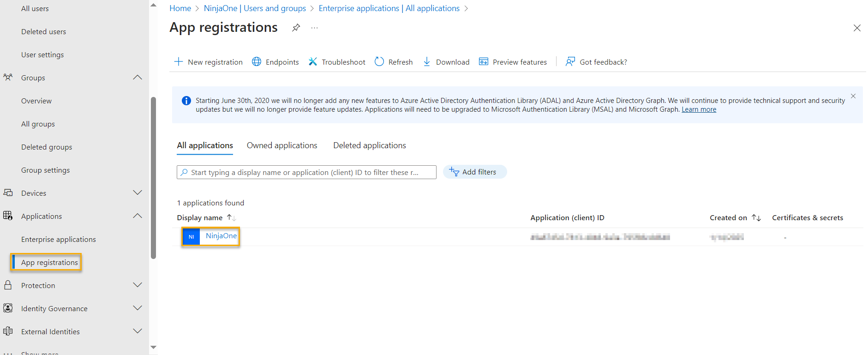This screenshot has width=868, height=355.
Task: Open the more options ellipsis
Action: (x=314, y=28)
